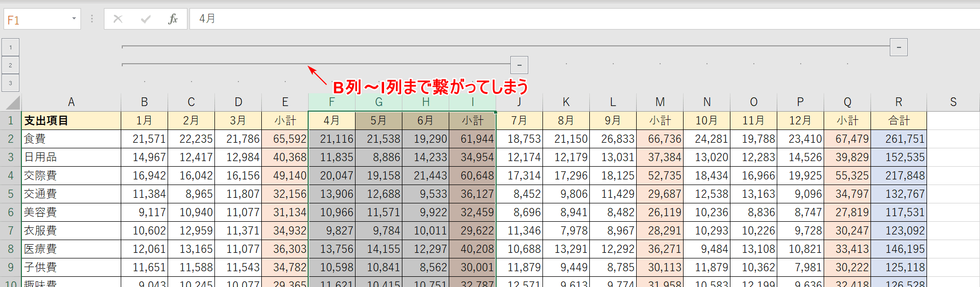Click the 子供費 cell
The height and width of the screenshot is (287, 980).
click(x=71, y=268)
